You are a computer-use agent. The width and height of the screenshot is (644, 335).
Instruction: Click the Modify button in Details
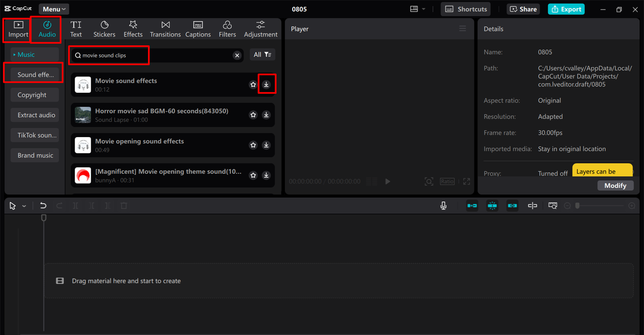click(x=615, y=185)
